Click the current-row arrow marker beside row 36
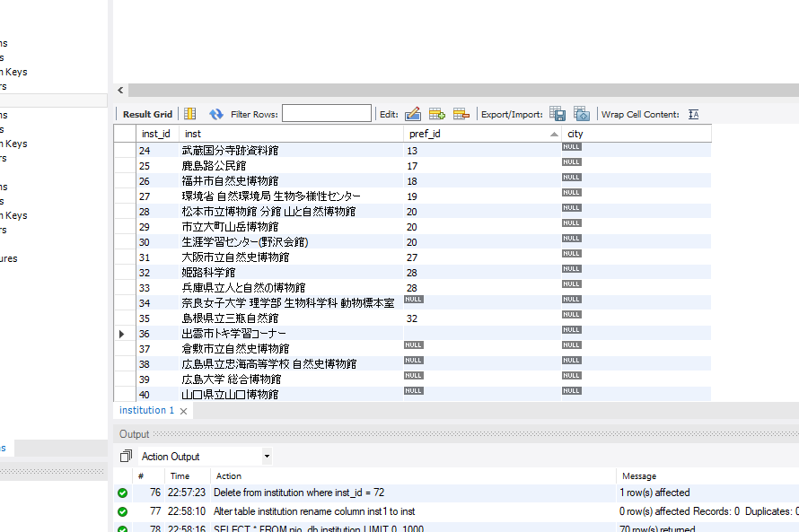This screenshot has width=799, height=532. tap(121, 334)
